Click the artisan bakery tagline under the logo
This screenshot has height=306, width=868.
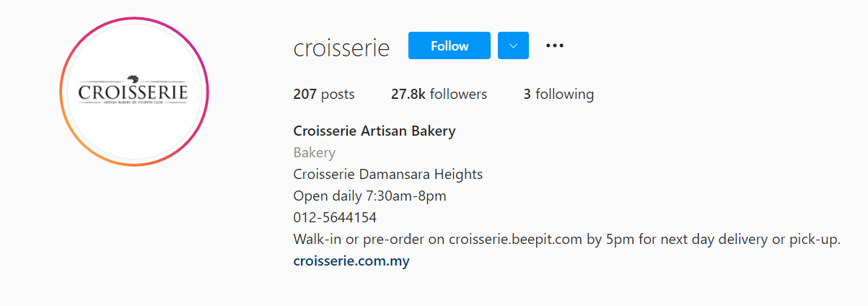tap(133, 104)
